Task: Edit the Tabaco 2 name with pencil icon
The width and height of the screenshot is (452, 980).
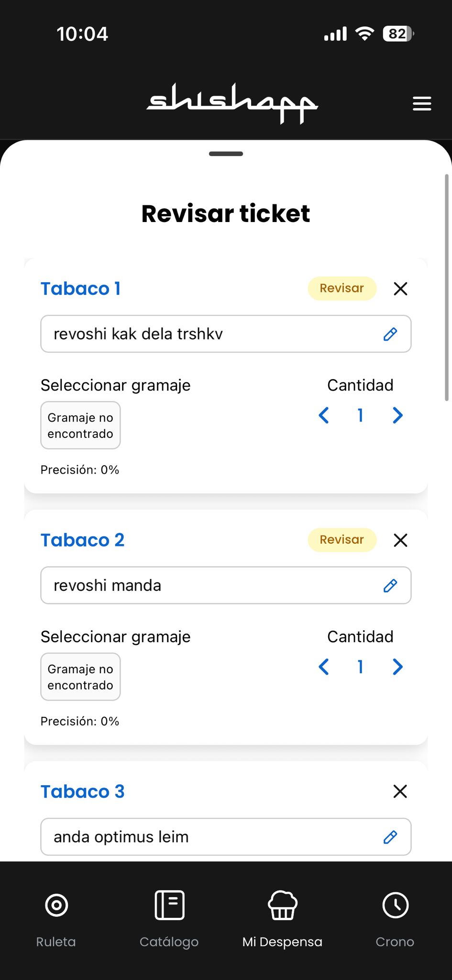Action: 390,586
